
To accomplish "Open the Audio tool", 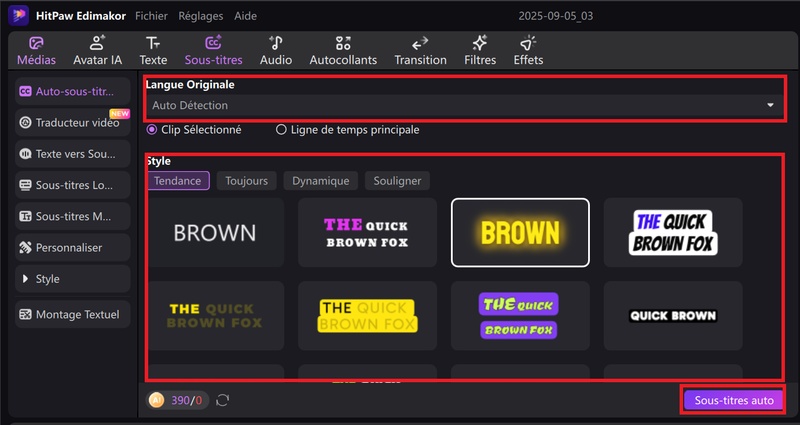I will coord(276,44).
